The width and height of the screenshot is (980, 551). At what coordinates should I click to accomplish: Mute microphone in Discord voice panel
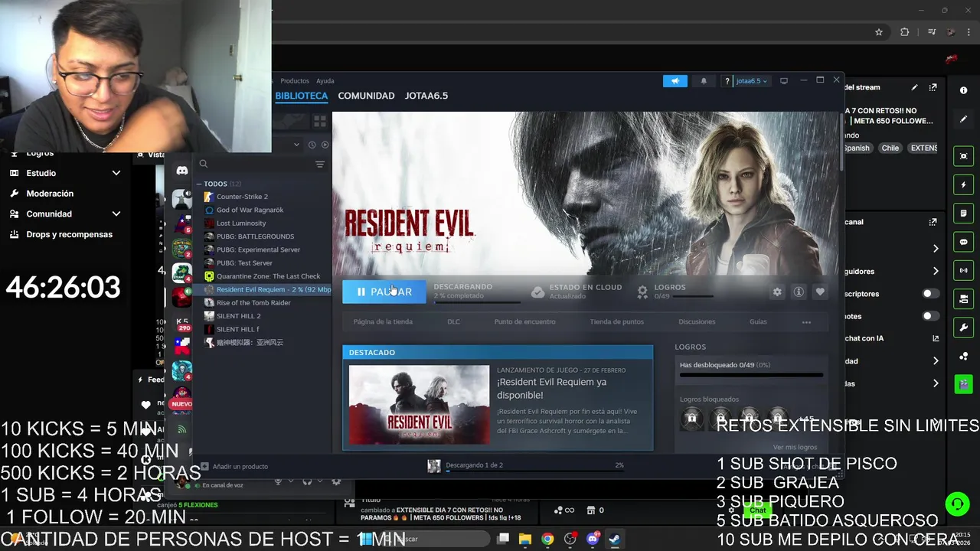[278, 481]
